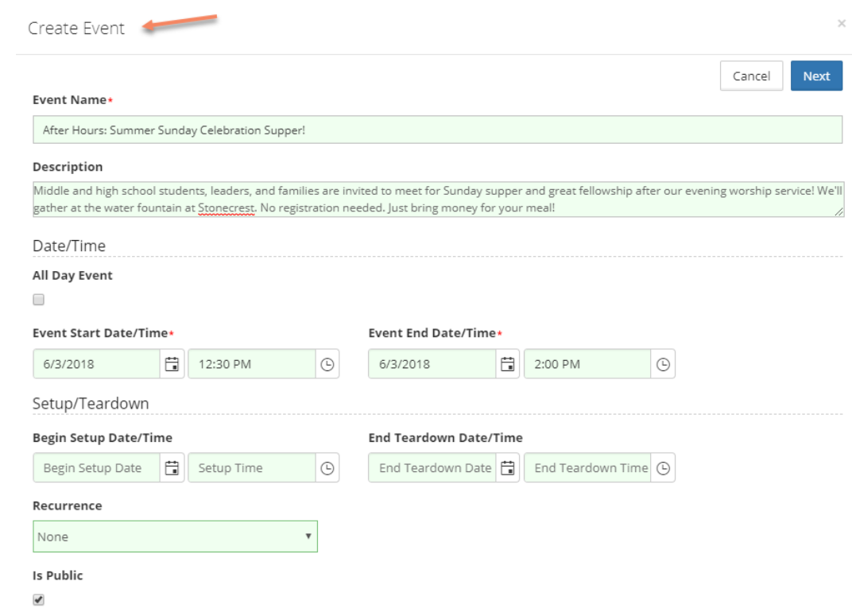Open clock picker for End Teardown Time
Screen dimensions: 852x616
663,467
